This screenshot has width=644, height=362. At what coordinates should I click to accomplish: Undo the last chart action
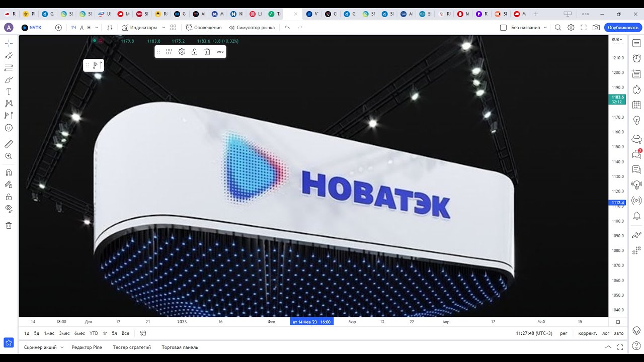(287, 28)
